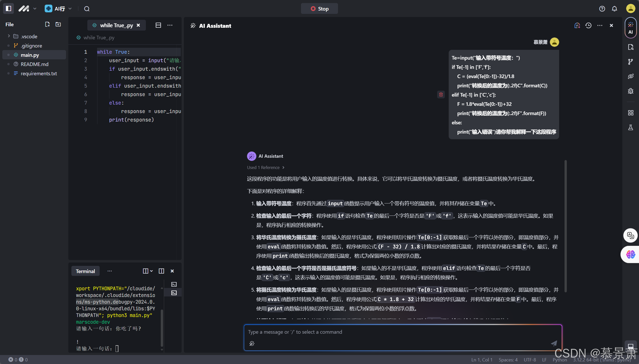Toggle terminal split panel icon
The width and height of the screenshot is (639, 364).
point(161,271)
